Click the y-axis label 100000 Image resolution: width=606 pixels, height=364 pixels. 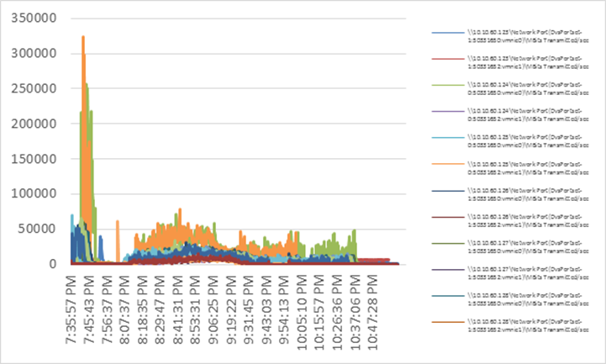coord(34,193)
